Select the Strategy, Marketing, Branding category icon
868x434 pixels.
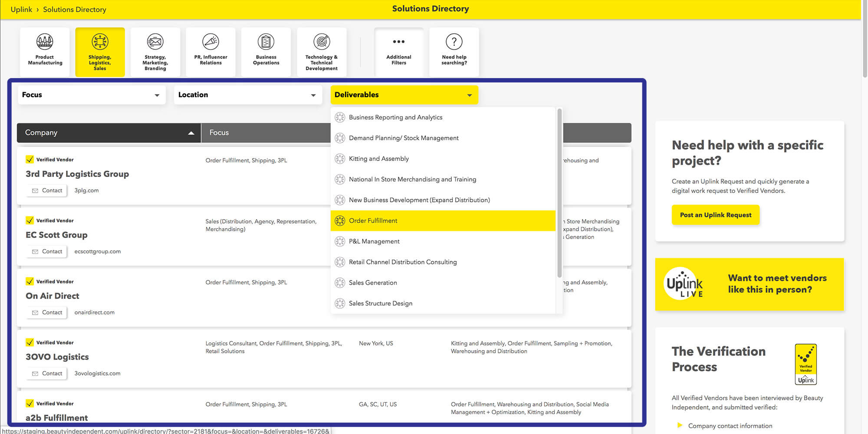[155, 42]
